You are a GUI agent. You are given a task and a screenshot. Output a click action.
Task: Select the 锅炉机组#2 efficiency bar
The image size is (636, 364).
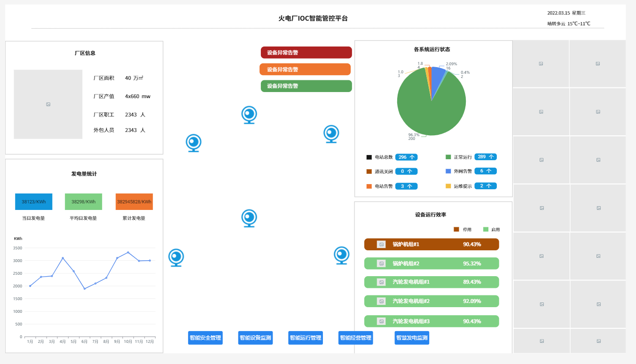432,263
